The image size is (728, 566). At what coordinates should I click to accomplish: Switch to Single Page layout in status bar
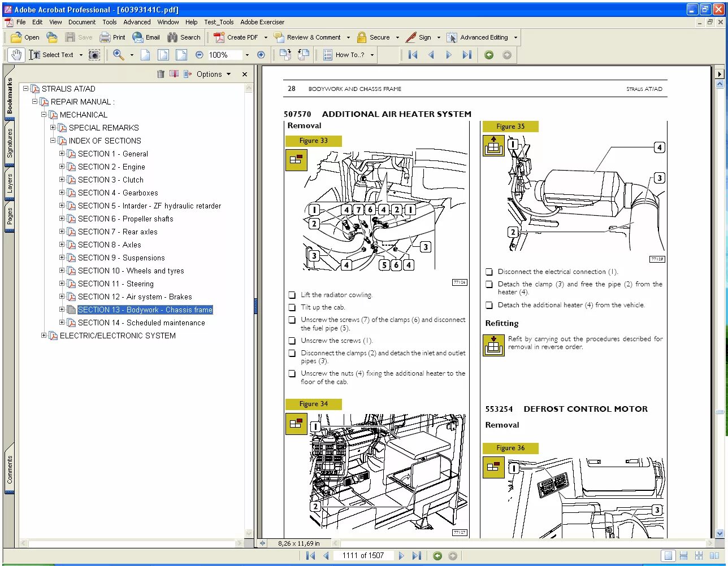coord(669,556)
